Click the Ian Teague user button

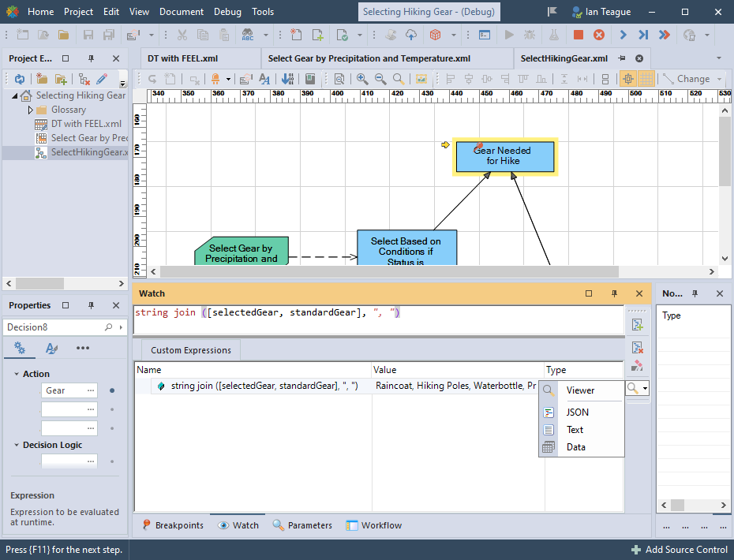601,12
